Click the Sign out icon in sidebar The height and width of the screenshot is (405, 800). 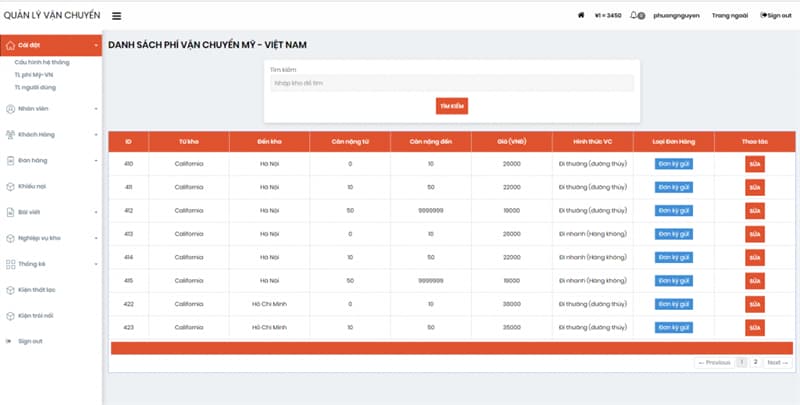10,342
